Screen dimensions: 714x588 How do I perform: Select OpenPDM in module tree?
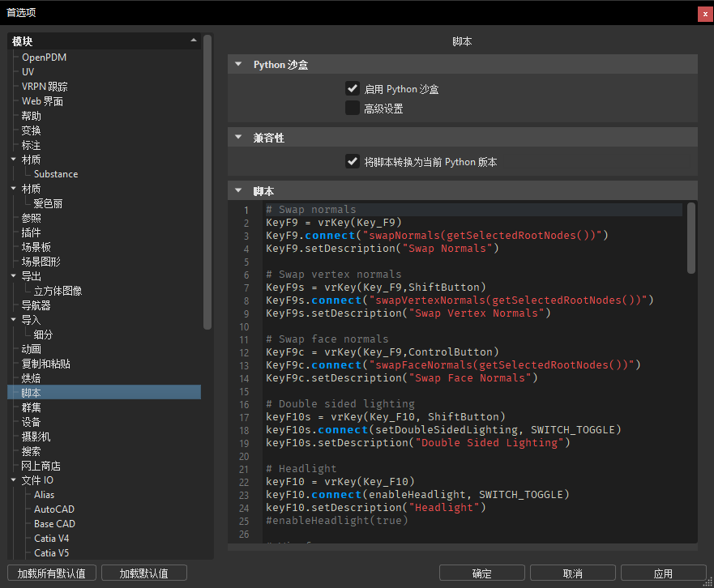[45, 58]
